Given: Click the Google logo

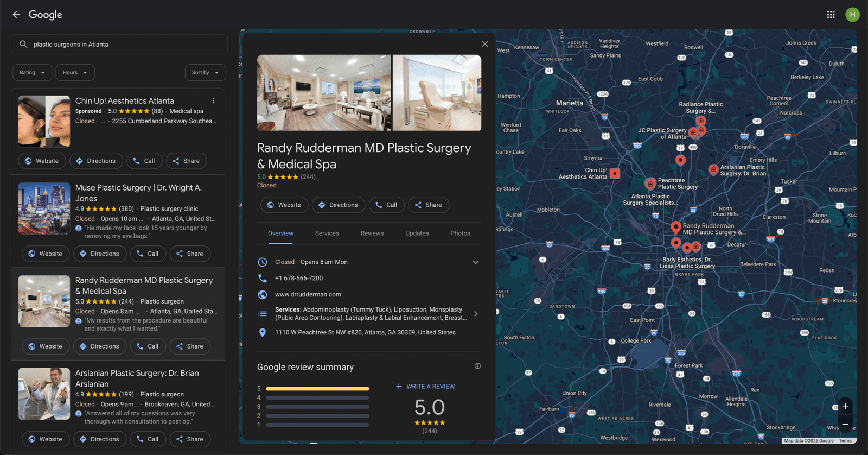Looking at the screenshot, I should (46, 15).
